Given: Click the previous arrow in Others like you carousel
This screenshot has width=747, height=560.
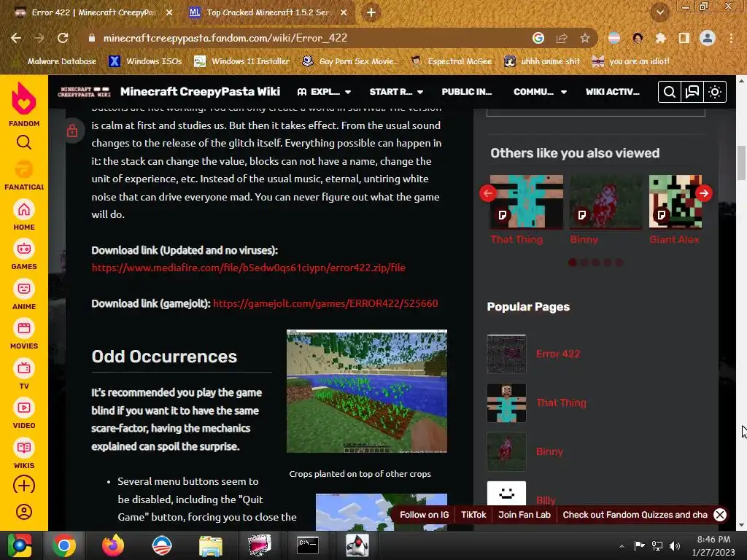Looking at the screenshot, I should (x=488, y=193).
